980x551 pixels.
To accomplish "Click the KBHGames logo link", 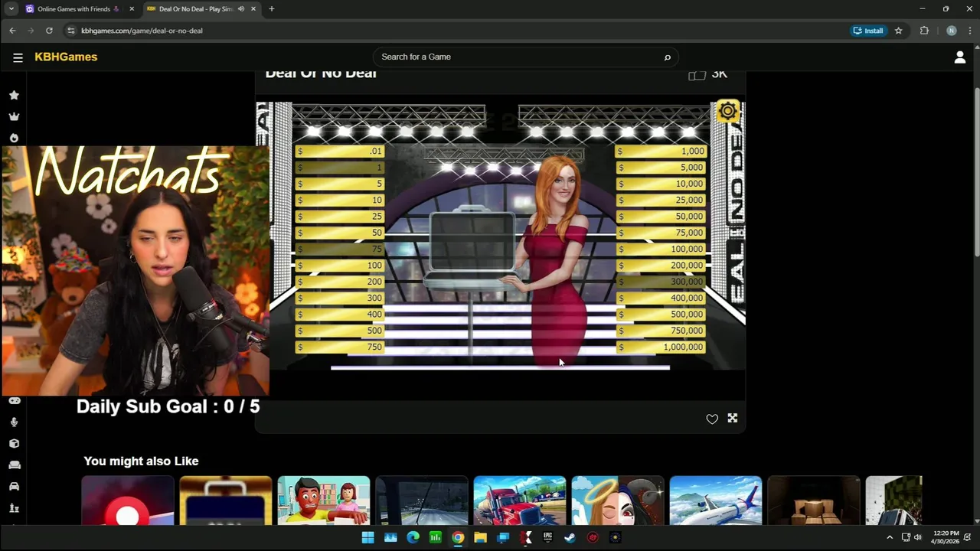I will click(66, 57).
